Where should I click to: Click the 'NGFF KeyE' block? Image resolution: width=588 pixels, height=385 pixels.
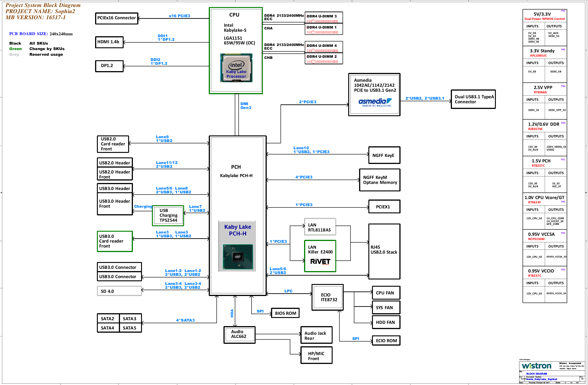pyautogui.click(x=384, y=155)
